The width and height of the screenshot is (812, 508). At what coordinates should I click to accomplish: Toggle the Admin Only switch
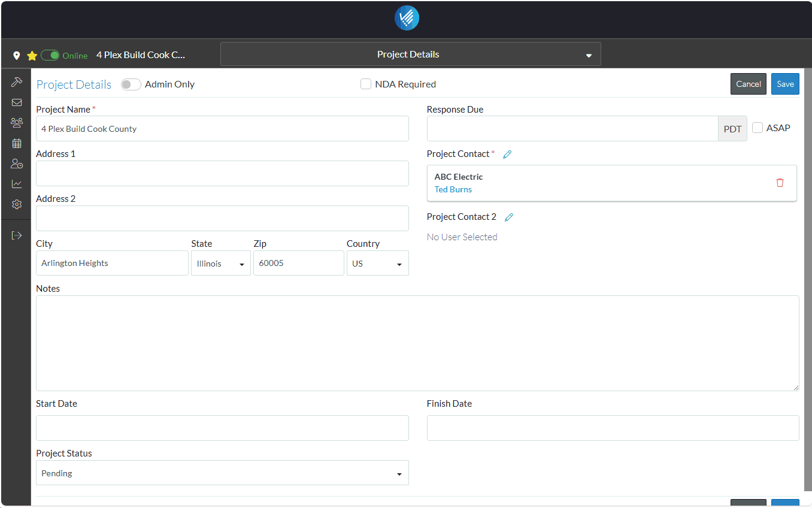point(131,84)
